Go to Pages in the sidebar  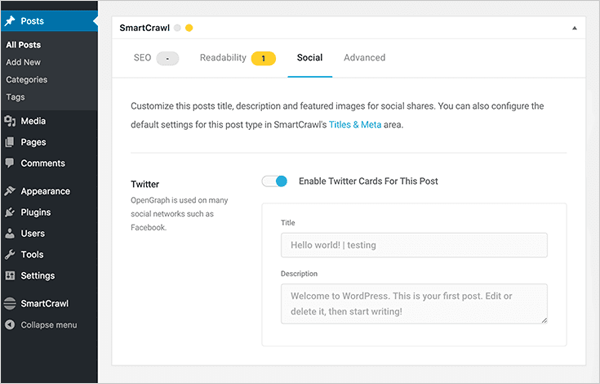[33, 142]
